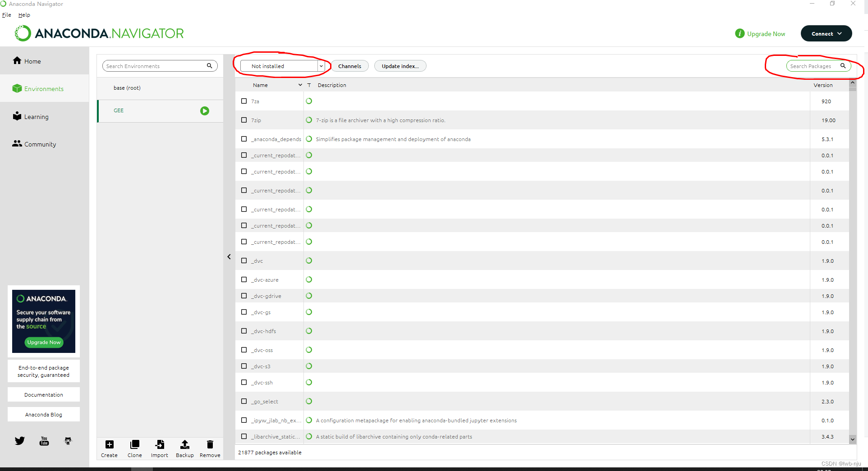Click the status circle icon for _go_select

[309, 401]
